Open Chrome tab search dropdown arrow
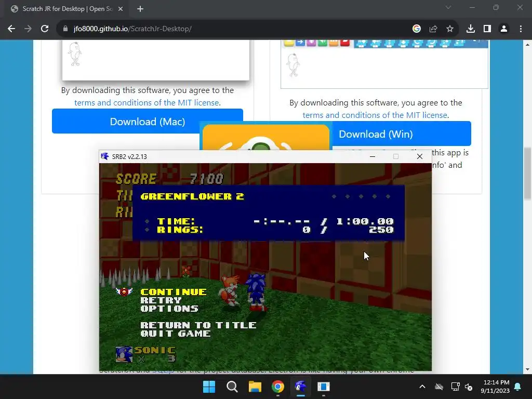 coord(448,7)
